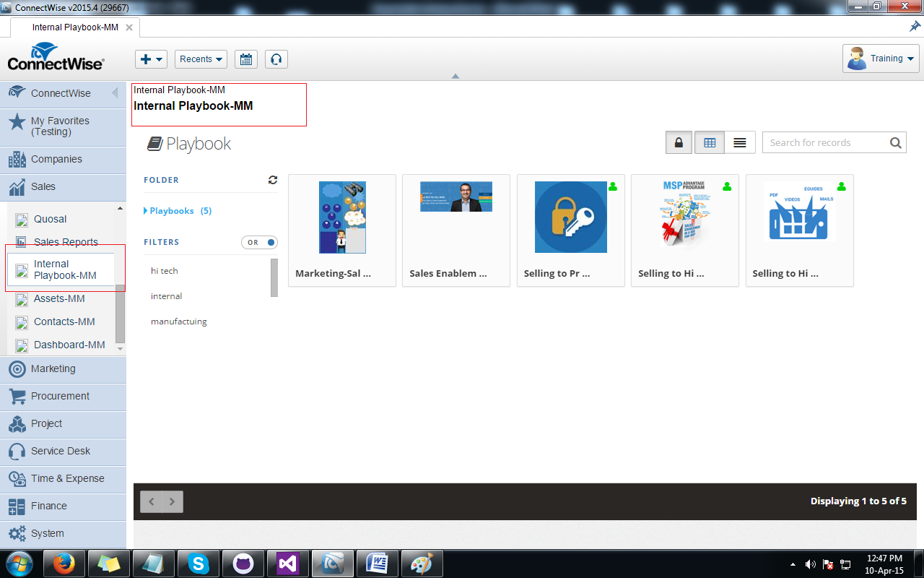
Task: Click the volume icon in system tray
Action: pos(811,564)
